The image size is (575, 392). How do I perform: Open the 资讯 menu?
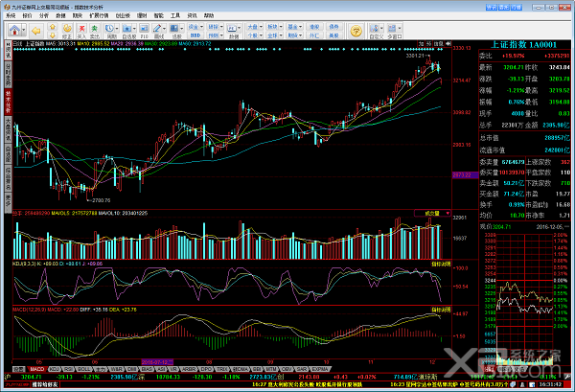[193, 15]
